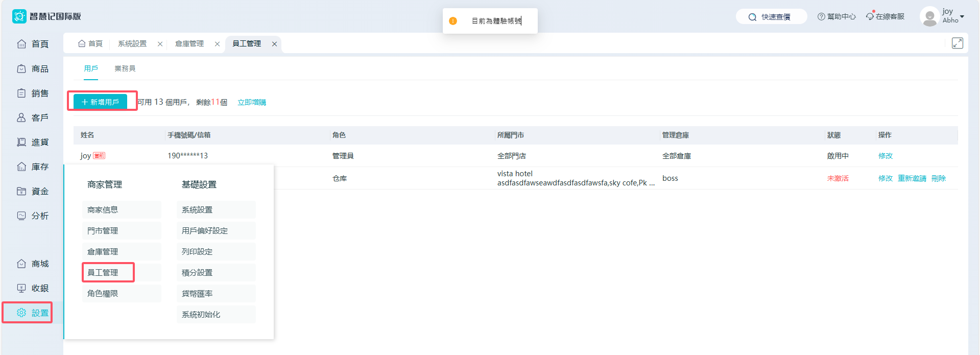Open the 分析 analysis sidebar icon
The height and width of the screenshot is (355, 980).
(21, 216)
